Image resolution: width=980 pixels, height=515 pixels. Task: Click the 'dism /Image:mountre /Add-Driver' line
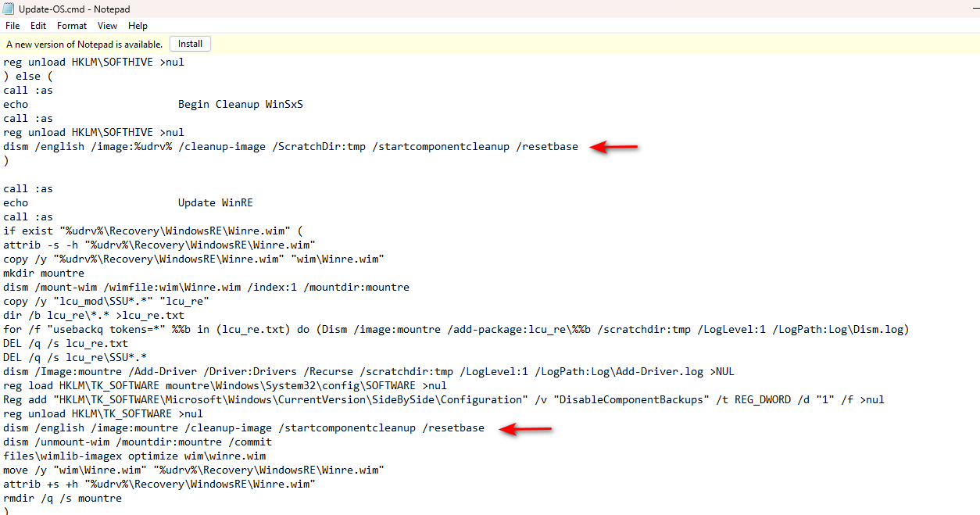pyautogui.click(x=369, y=371)
